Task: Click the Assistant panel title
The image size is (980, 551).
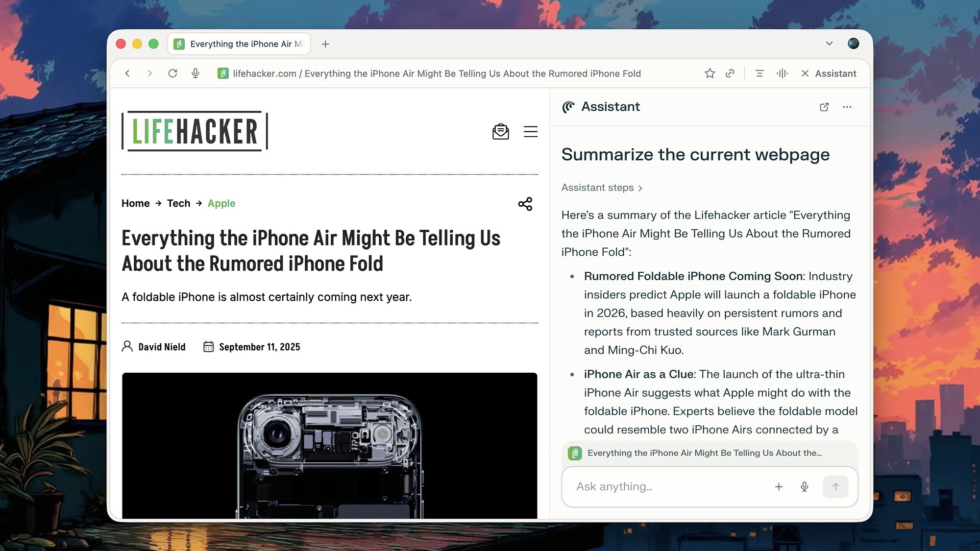Action: (610, 107)
